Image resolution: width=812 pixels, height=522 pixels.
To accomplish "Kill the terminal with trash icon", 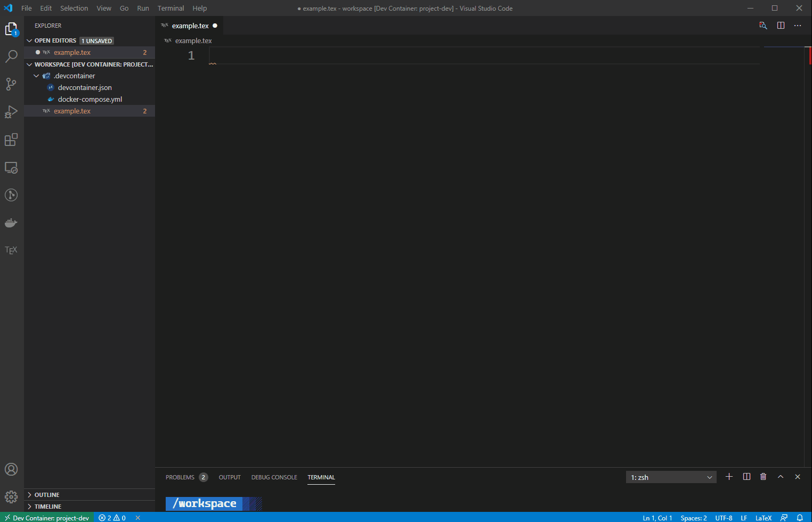I will [x=764, y=477].
